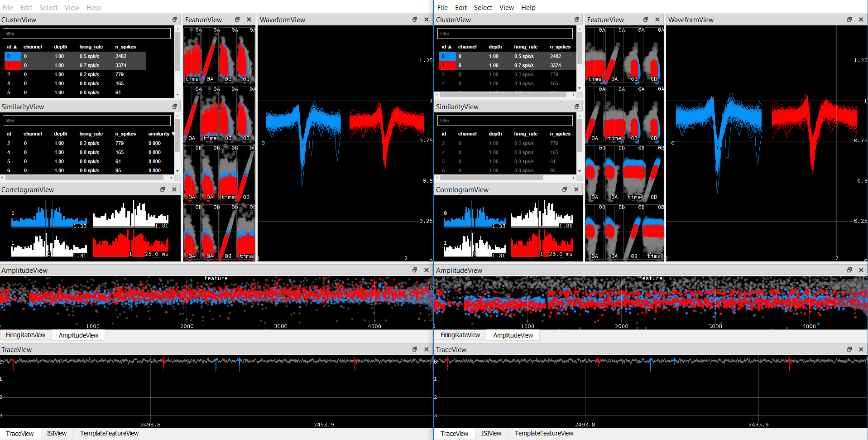Screen dimensions: 868x440
Task: Sort right ClusterView by id column
Action: tap(446, 47)
